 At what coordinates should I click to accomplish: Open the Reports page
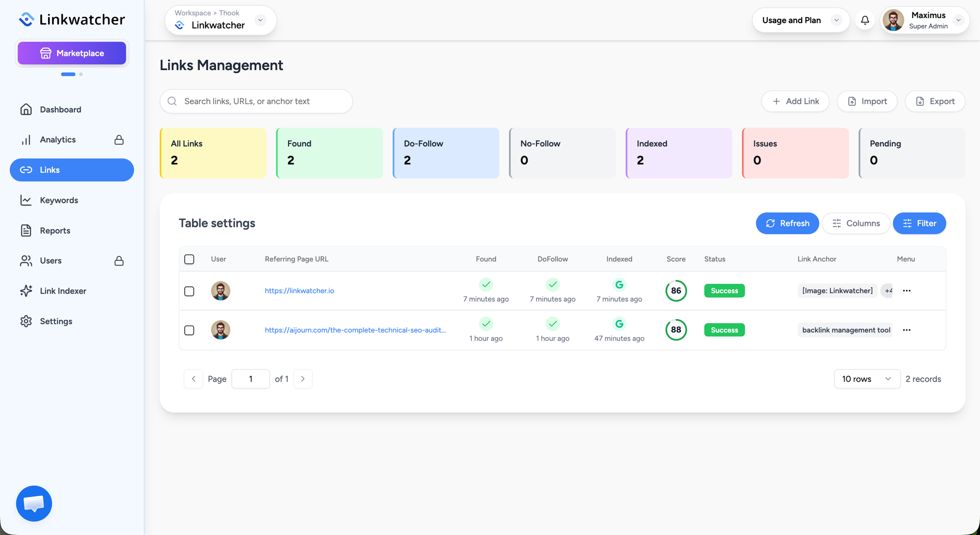(x=72, y=230)
